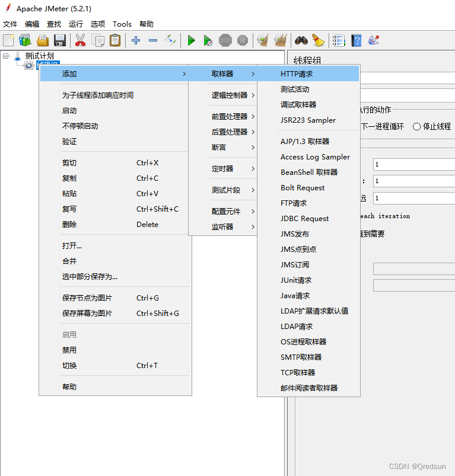Click the Toggle enable/disable icon
Image resolution: width=455 pixels, height=476 pixels.
[x=170, y=40]
